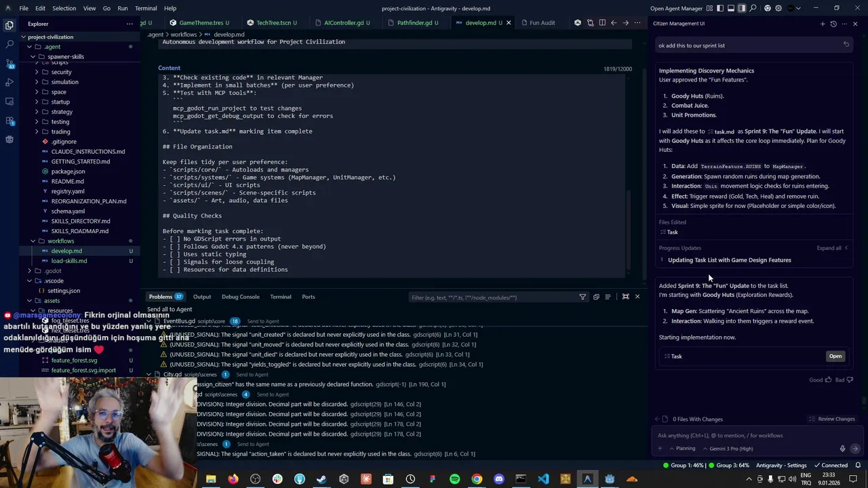
Task: Click Open on the Task card
Action: (835, 357)
